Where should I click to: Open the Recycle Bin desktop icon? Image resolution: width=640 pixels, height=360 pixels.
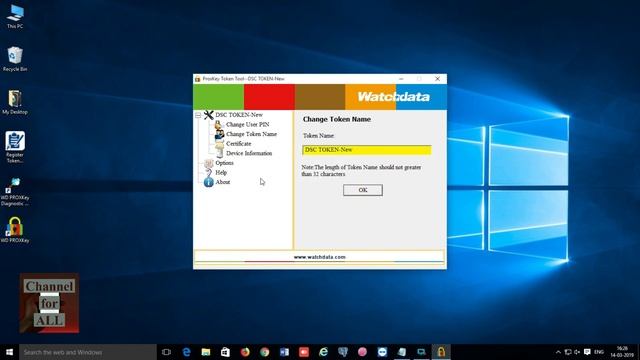(15, 59)
